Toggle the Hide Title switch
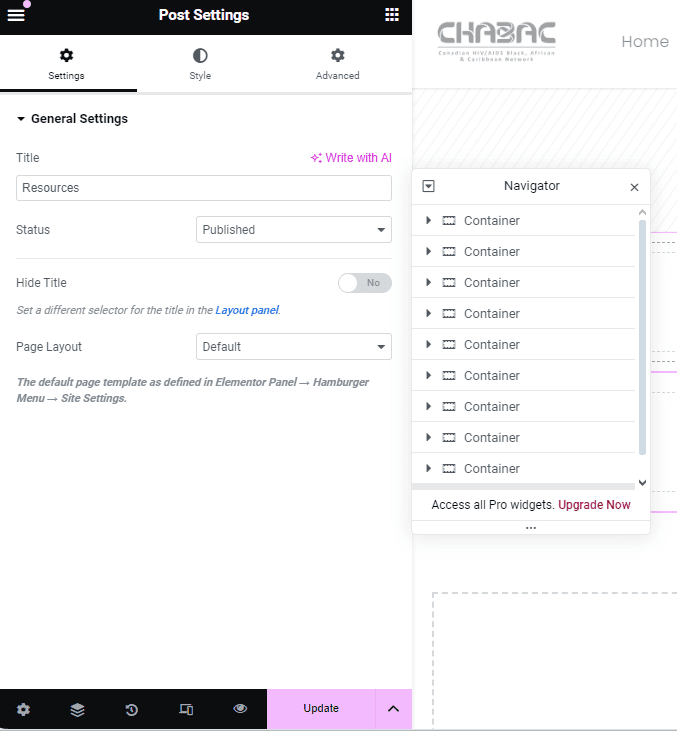The image size is (677, 731). [365, 283]
